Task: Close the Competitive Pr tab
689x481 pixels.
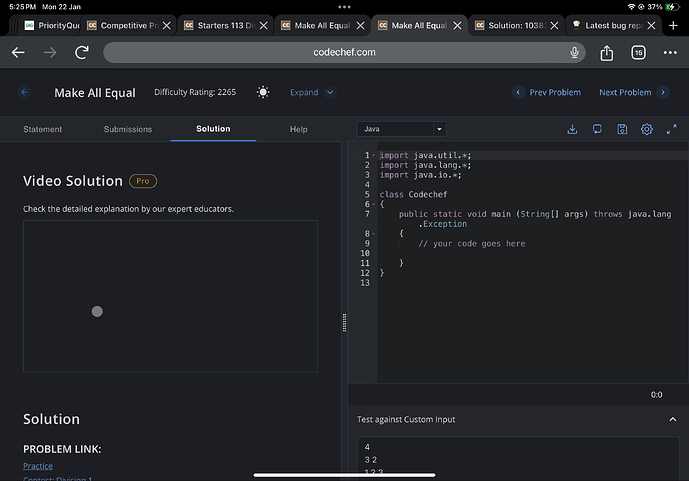Action: [x=167, y=25]
